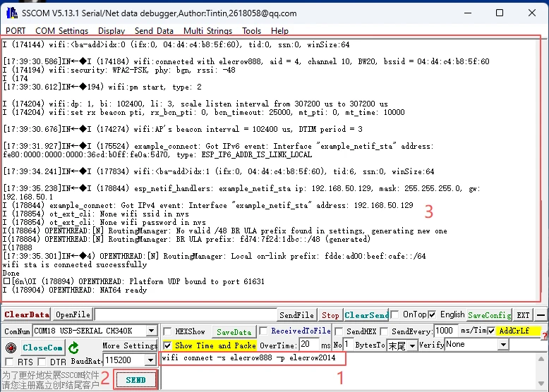The height and width of the screenshot is (392, 549).
Task: Uncheck the AddCrLf option
Action: [492, 331]
